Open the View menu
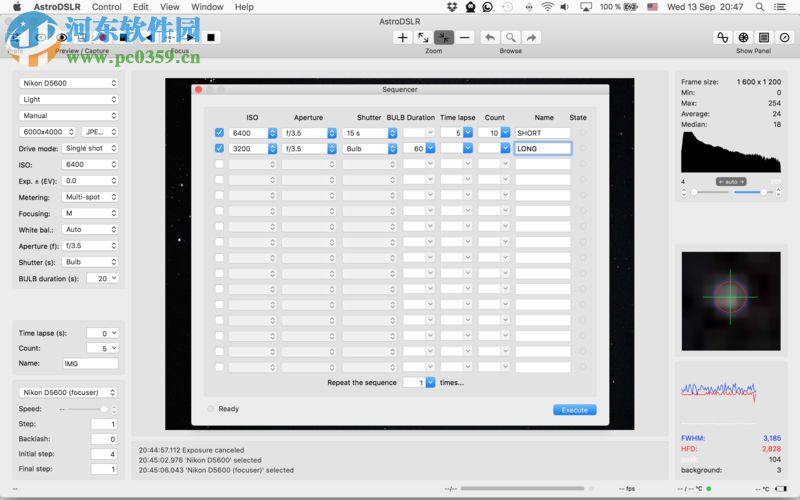Screen dimensions: 800x500 [x=169, y=7]
